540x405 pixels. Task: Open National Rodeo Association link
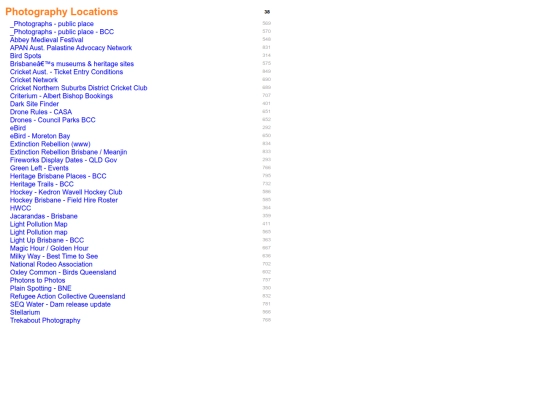coord(51,264)
